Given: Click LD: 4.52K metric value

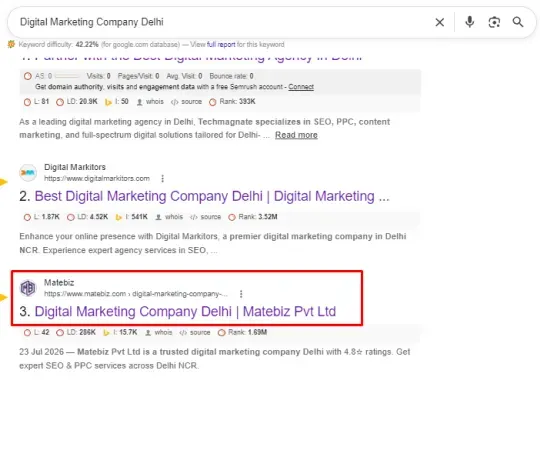Looking at the screenshot, I should click(x=87, y=217).
